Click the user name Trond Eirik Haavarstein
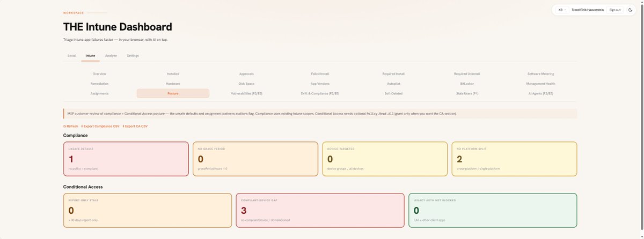Viewport: 644px width, 239px height. [x=588, y=10]
